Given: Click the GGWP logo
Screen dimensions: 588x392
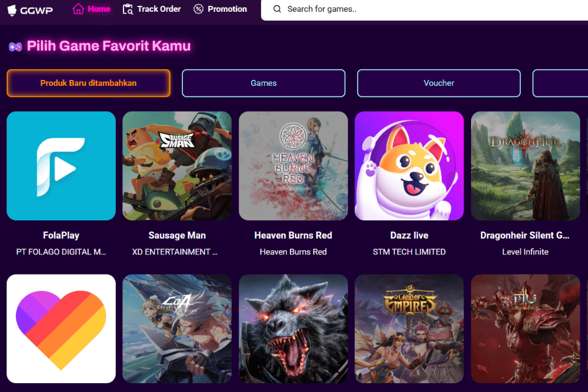Looking at the screenshot, I should coord(30,10).
